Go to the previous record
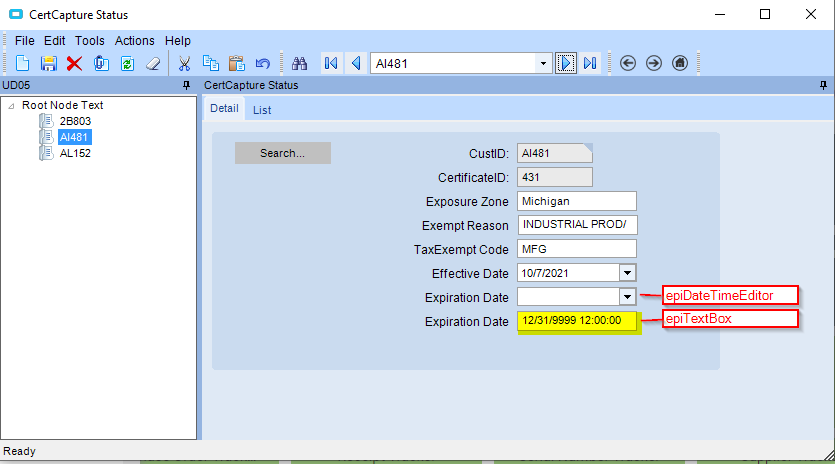This screenshot has width=835, height=464. (356, 63)
